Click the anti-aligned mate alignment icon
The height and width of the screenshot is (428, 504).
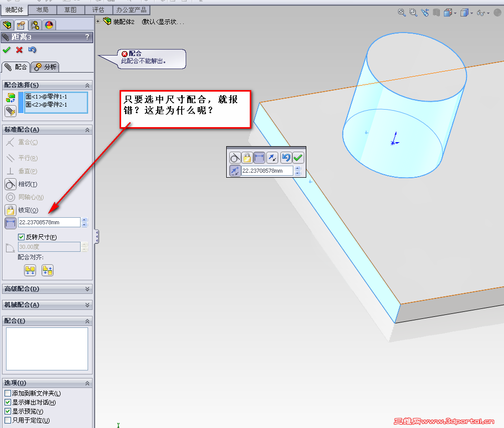click(48, 270)
